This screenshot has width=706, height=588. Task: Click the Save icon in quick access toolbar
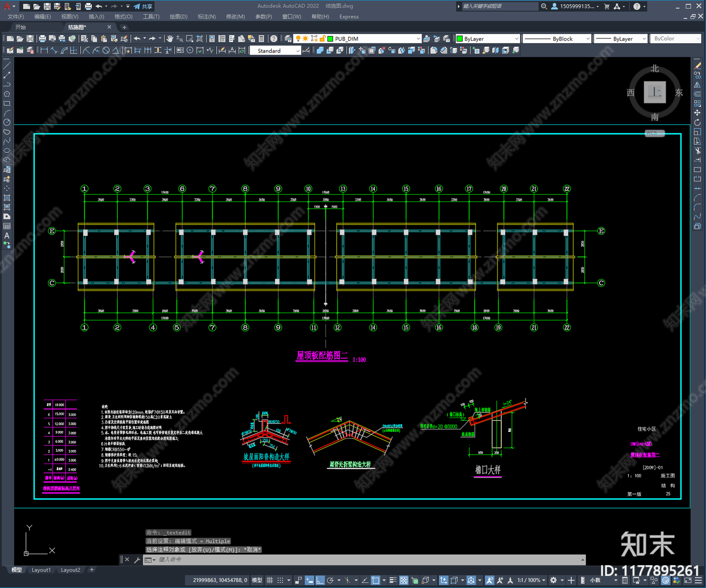47,6
